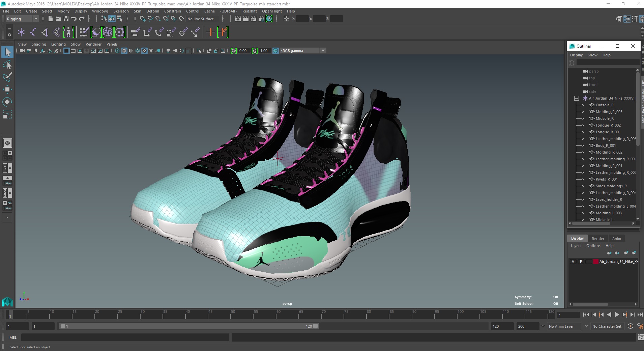
Task: Choose the Rotate tool in toolbox
Action: tap(7, 102)
